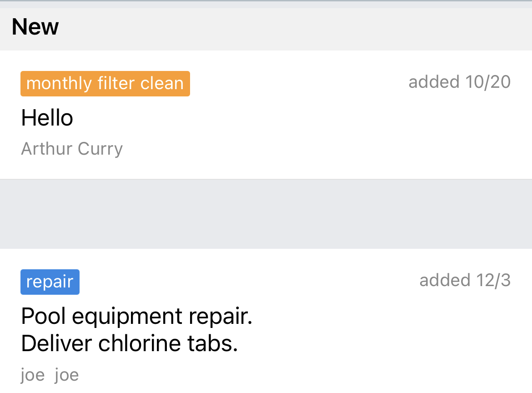The width and height of the screenshot is (532, 393).
Task: Click the "added 10/20" date label
Action: [459, 82]
